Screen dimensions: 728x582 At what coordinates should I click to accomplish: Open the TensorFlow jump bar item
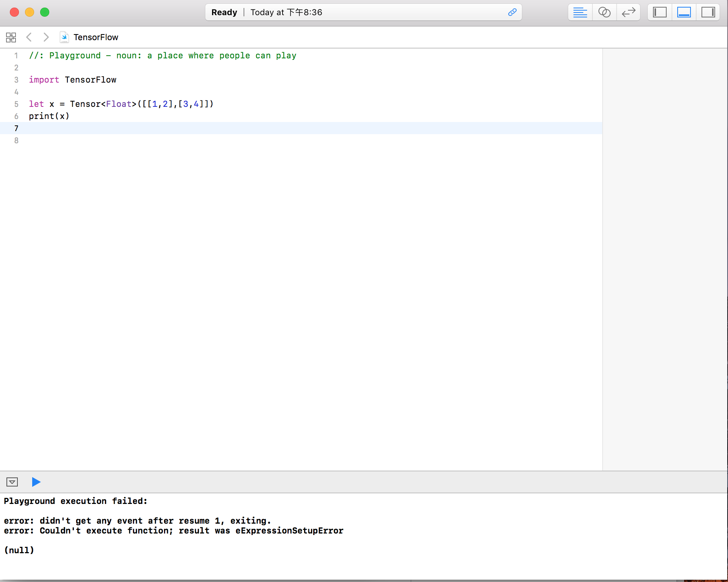point(96,37)
